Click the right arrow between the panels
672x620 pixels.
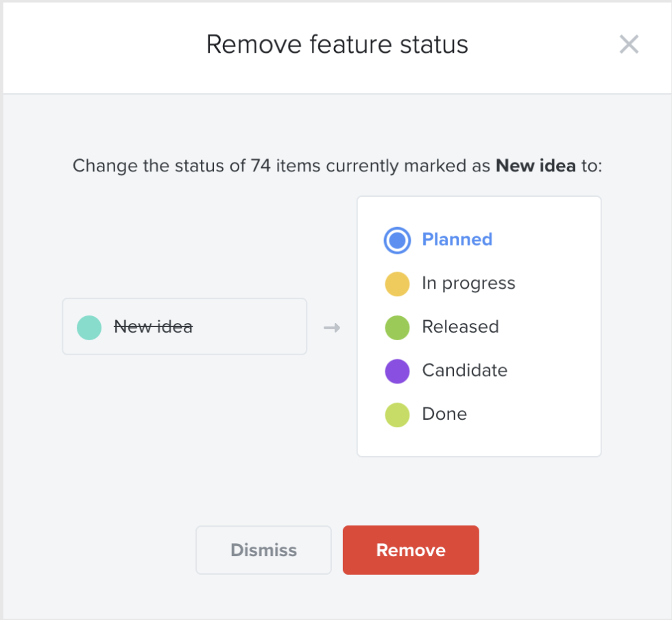pos(332,327)
